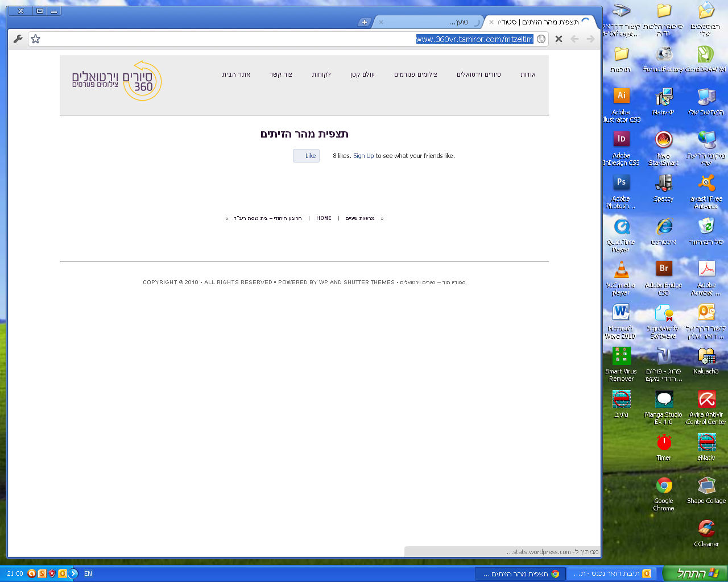728x582 pixels.
Task: Click the page heading 'תצפית מהר הזיתים'
Action: pos(304,134)
